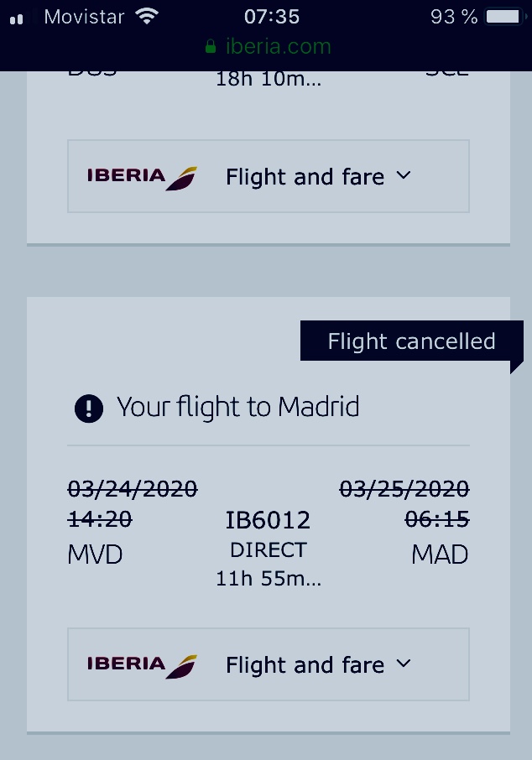Expand the lower Flight and fare chevron
The height and width of the screenshot is (760, 532).
[x=404, y=664]
